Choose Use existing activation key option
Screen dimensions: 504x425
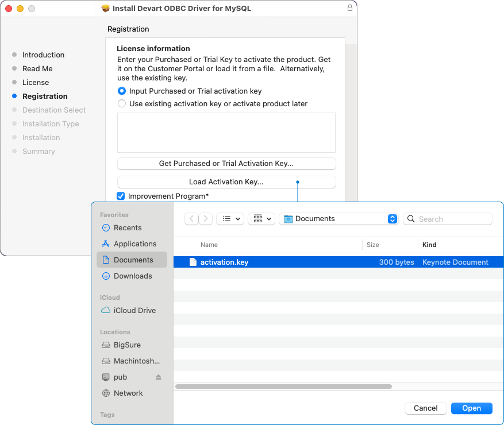pyautogui.click(x=121, y=103)
